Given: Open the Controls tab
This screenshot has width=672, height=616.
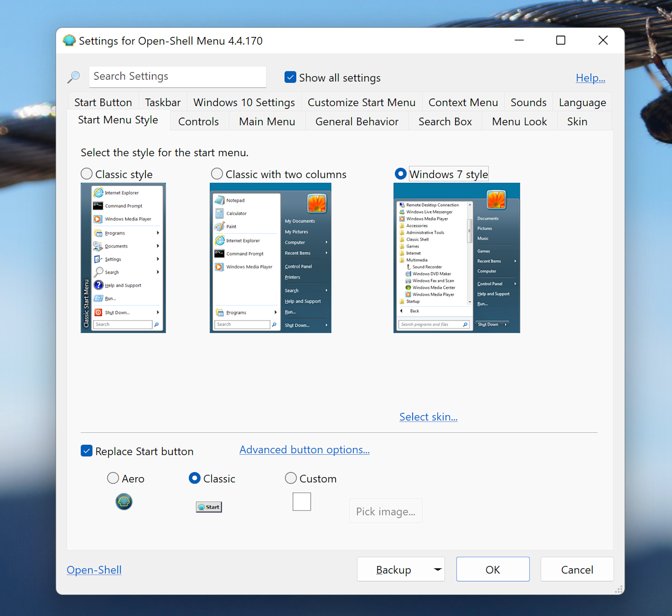Looking at the screenshot, I should [198, 121].
